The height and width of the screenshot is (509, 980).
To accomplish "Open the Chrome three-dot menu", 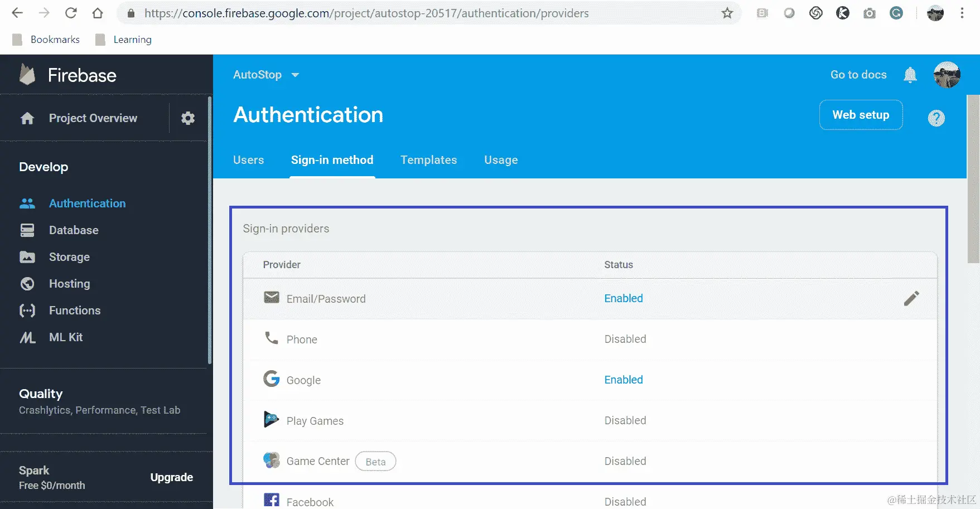I will tap(962, 13).
